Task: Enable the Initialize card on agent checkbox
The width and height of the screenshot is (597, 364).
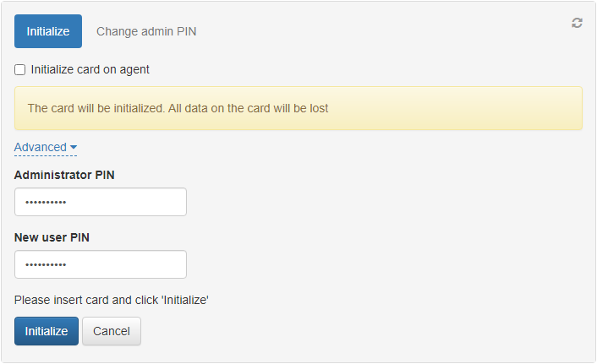Action: [x=20, y=70]
